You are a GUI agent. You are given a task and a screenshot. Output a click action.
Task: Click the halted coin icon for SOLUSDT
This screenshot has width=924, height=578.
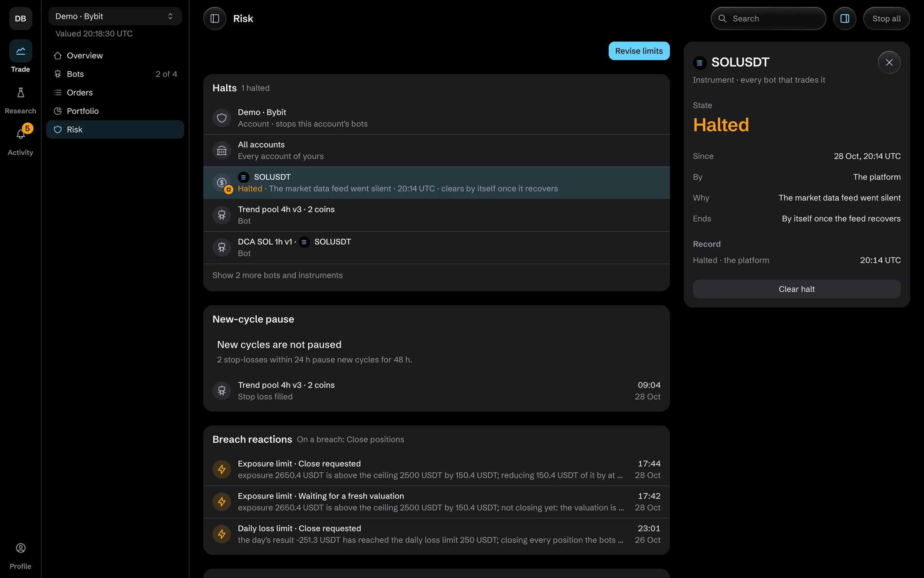point(222,183)
